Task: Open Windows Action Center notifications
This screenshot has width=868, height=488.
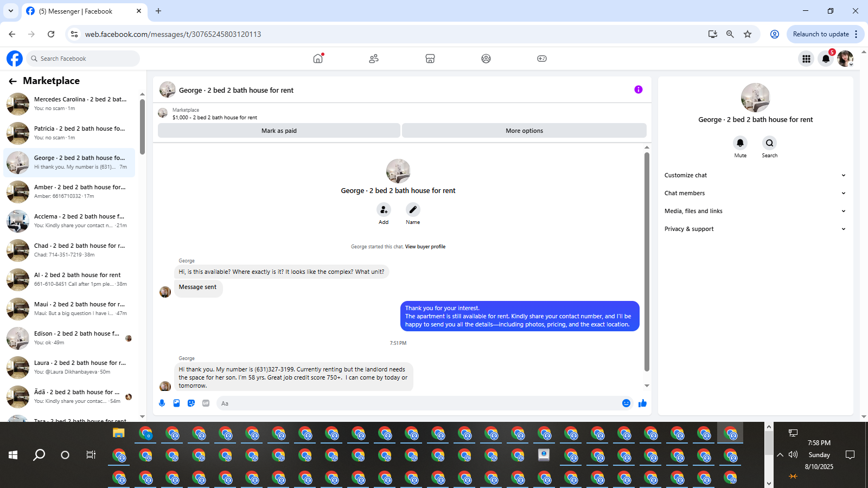Action: coord(850,455)
